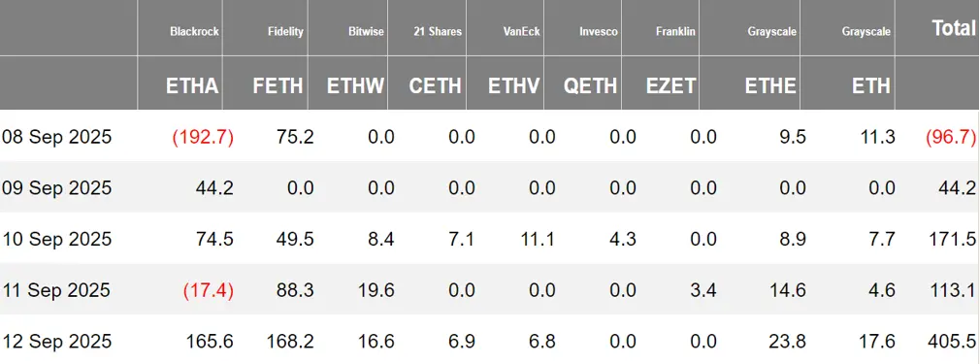
Task: Click the 08 Sep 2025 date cell
Action: coord(57,136)
